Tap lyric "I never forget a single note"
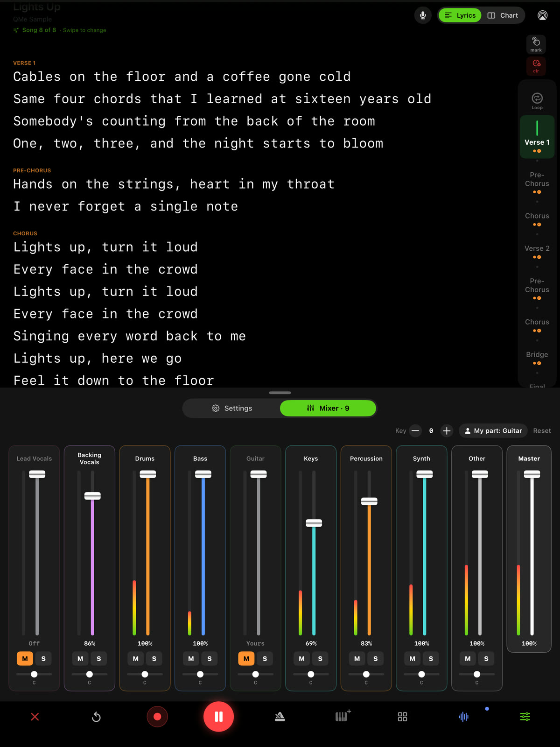This screenshot has height=747, width=560. 126,206
